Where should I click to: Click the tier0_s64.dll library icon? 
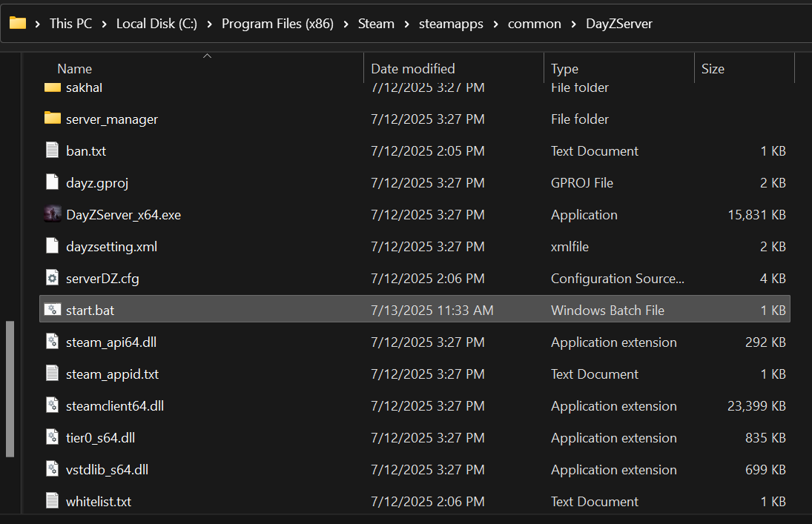52,437
